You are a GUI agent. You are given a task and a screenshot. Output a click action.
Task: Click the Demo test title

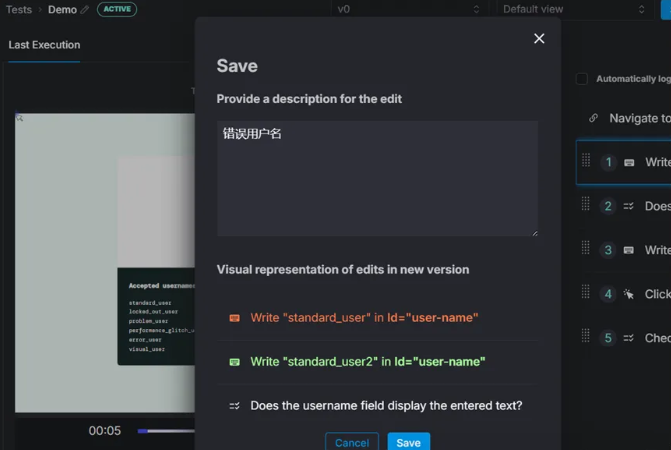62,9
